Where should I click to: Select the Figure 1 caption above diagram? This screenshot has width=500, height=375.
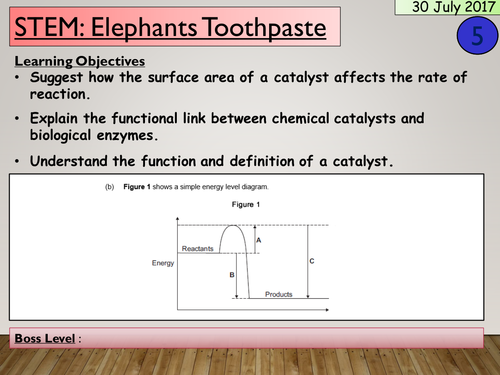pos(246,204)
